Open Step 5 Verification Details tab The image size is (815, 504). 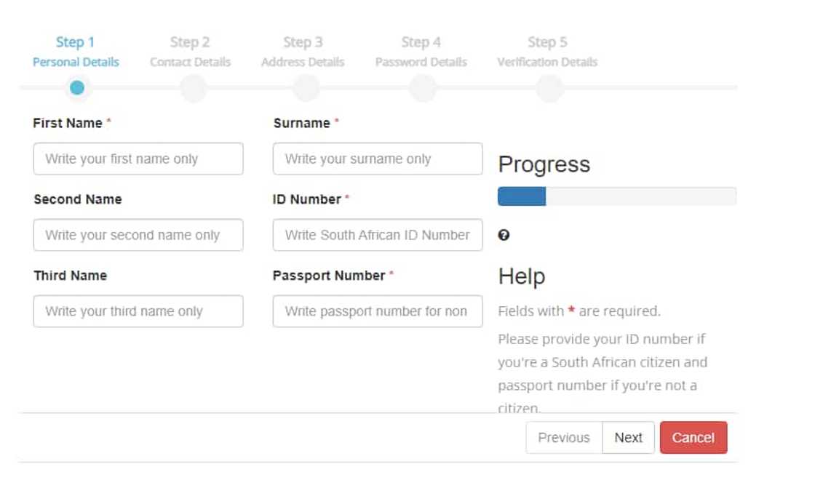pos(547,52)
